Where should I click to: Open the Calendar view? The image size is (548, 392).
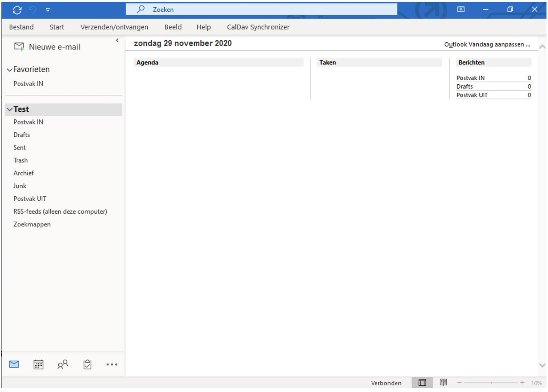[x=38, y=365]
